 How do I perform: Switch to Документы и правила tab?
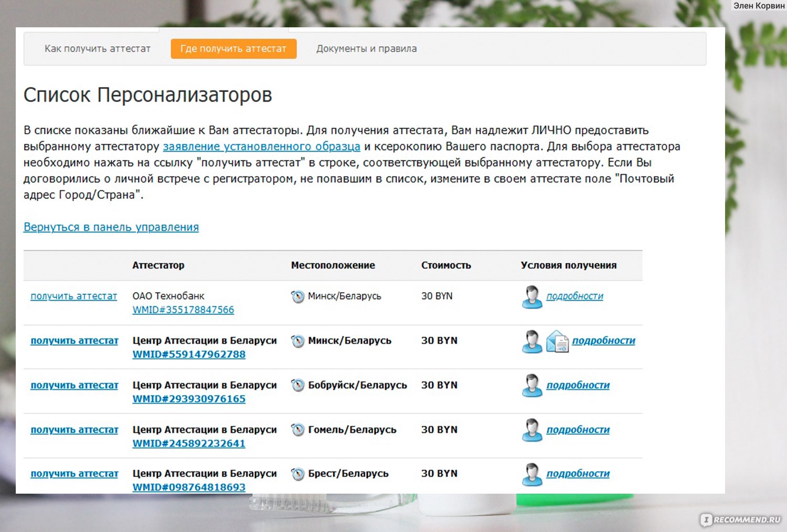[x=366, y=49]
